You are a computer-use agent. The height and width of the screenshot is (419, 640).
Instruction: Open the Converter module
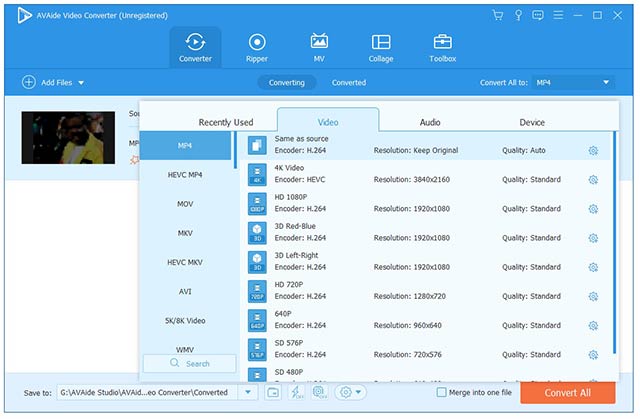195,48
